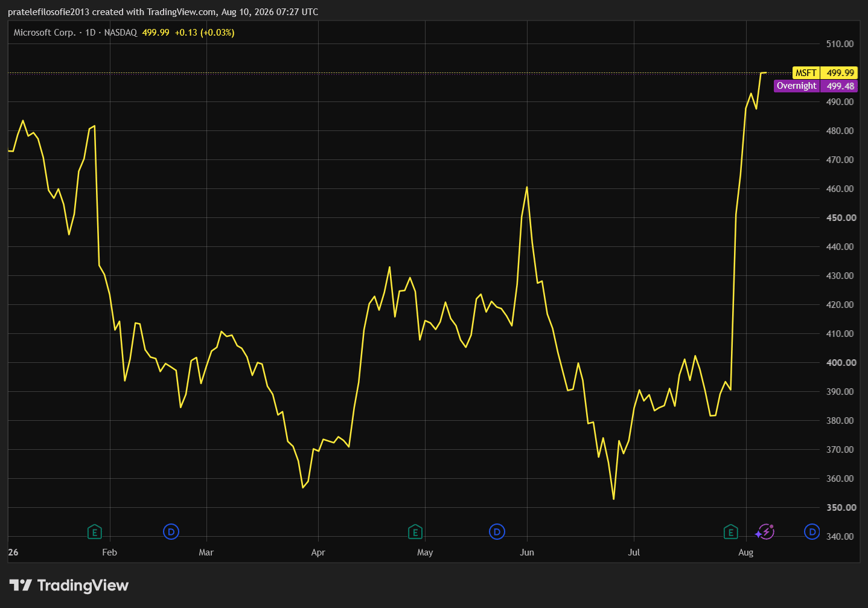Viewport: 868px width, 608px height.
Task: Click the username pratelefilosofie2013
Action: [48, 12]
